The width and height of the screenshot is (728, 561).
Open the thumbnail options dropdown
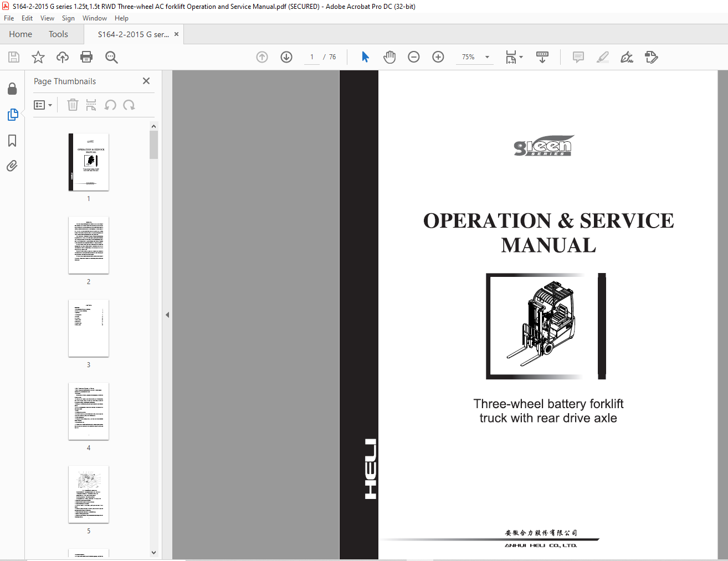tap(43, 105)
